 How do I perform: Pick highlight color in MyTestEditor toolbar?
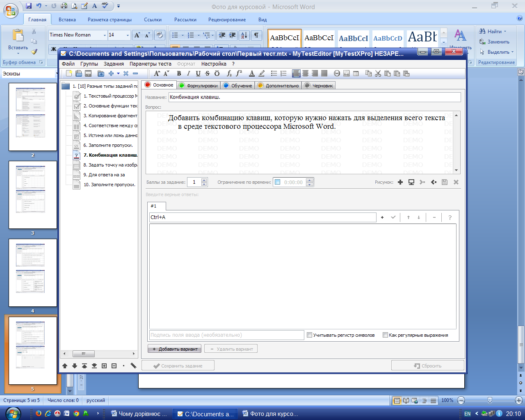(261, 73)
